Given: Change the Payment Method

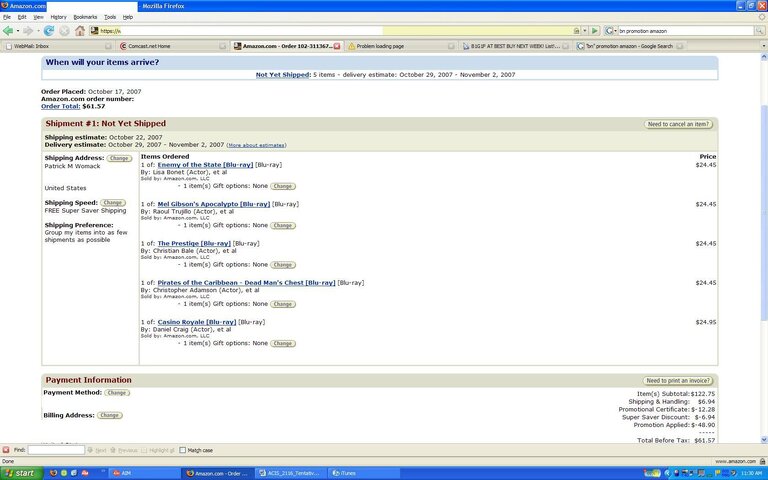Looking at the screenshot, I should click(117, 393).
